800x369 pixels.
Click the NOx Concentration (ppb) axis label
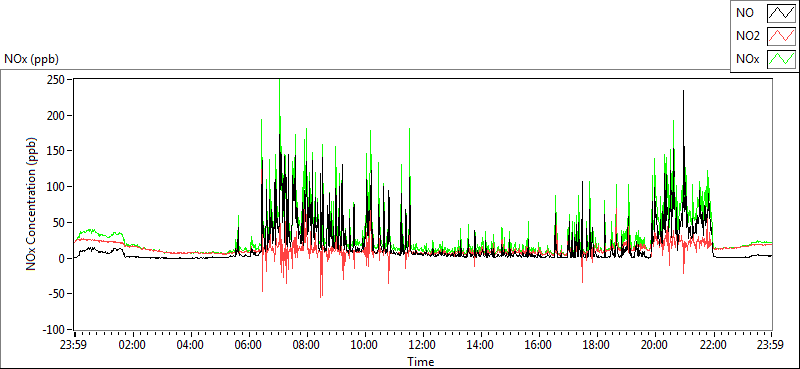coord(32,203)
